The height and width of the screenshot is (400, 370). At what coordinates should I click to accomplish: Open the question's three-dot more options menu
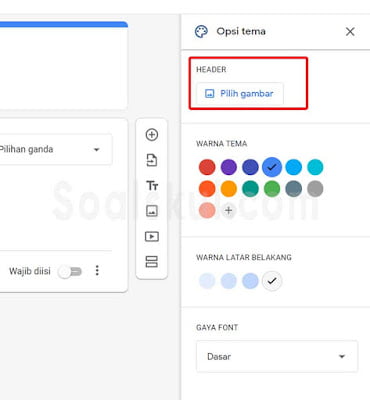click(97, 270)
